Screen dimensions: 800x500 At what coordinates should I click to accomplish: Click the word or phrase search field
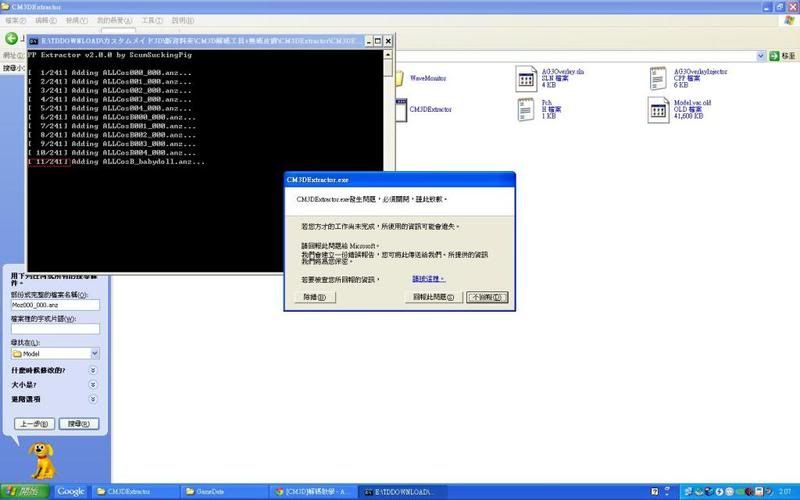point(55,329)
